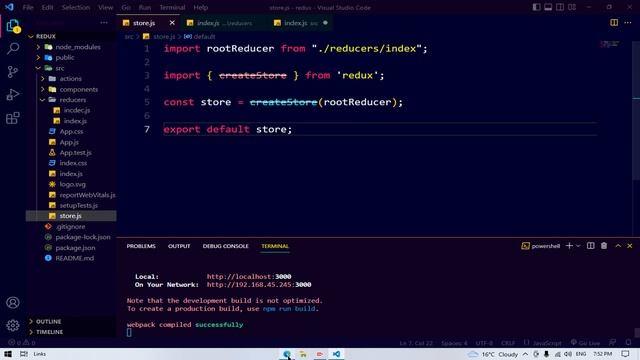Viewport: 640px width, 360px height.
Task: Expand the public folder
Action: pyautogui.click(x=38, y=58)
